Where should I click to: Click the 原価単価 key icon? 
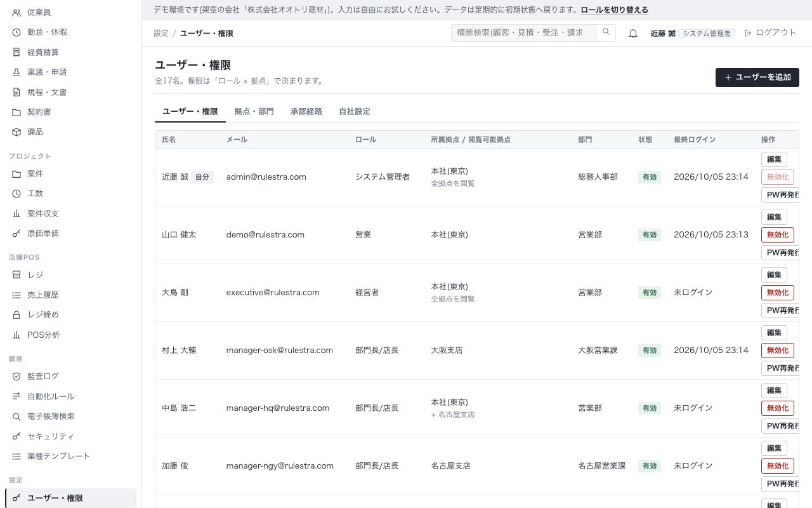click(x=16, y=233)
